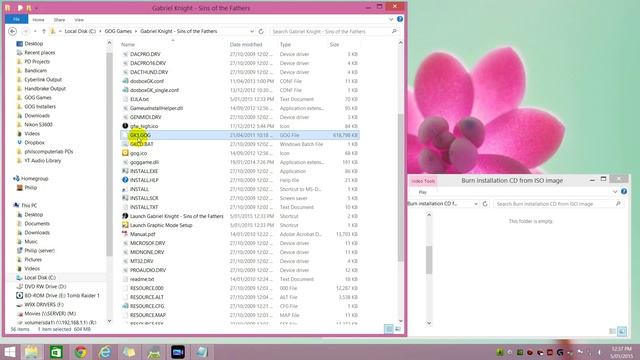Click GOG Games in the address bar
640x360 pixels.
(118, 31)
